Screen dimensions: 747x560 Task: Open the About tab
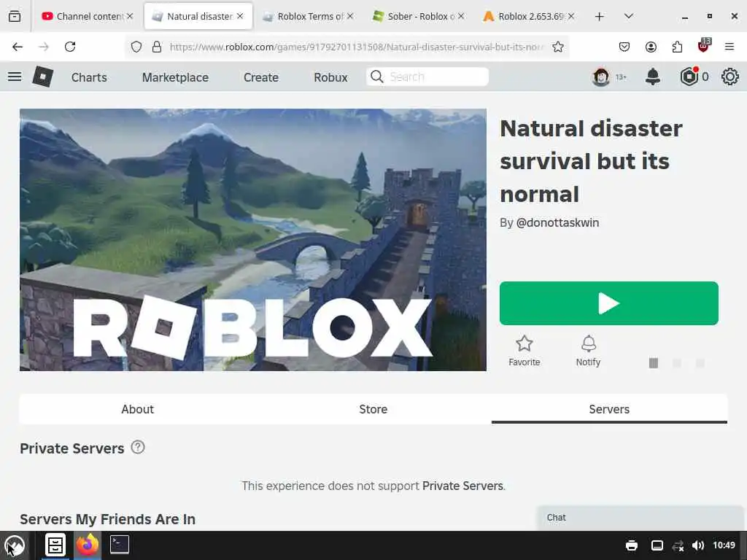point(138,409)
